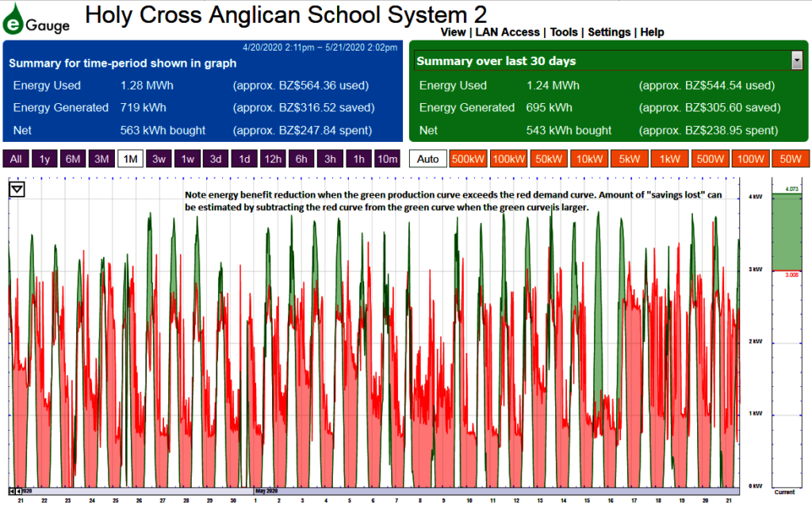Switch time range to 1M
Image resolution: width=812 pixels, height=506 pixels.
coord(130,159)
